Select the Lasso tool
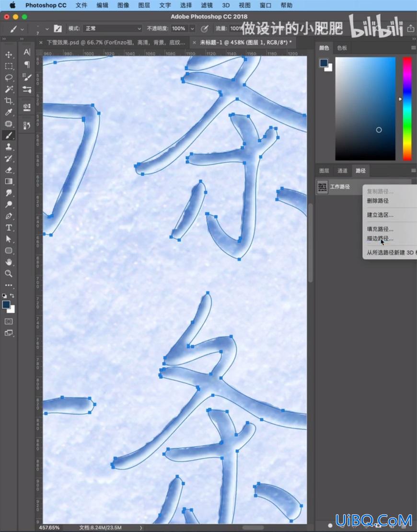Image resolution: width=417 pixels, height=532 pixels. [9, 78]
